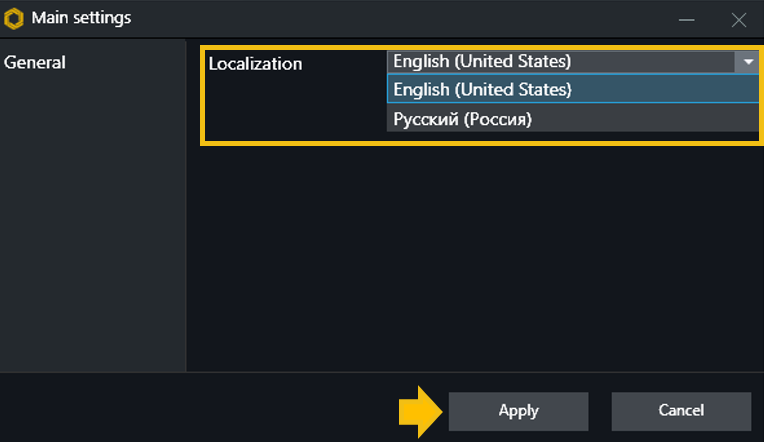766x442 pixels.
Task: Select English (United States) from the list
Action: [573, 89]
